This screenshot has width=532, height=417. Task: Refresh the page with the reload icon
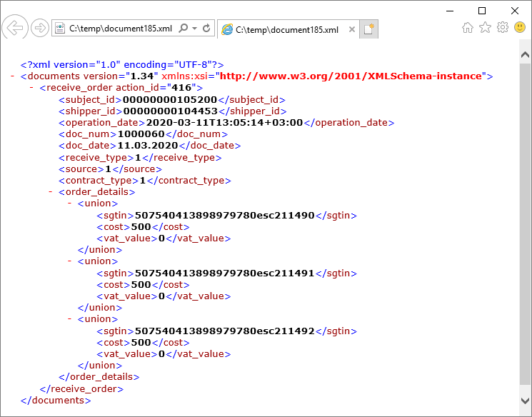tap(206, 29)
